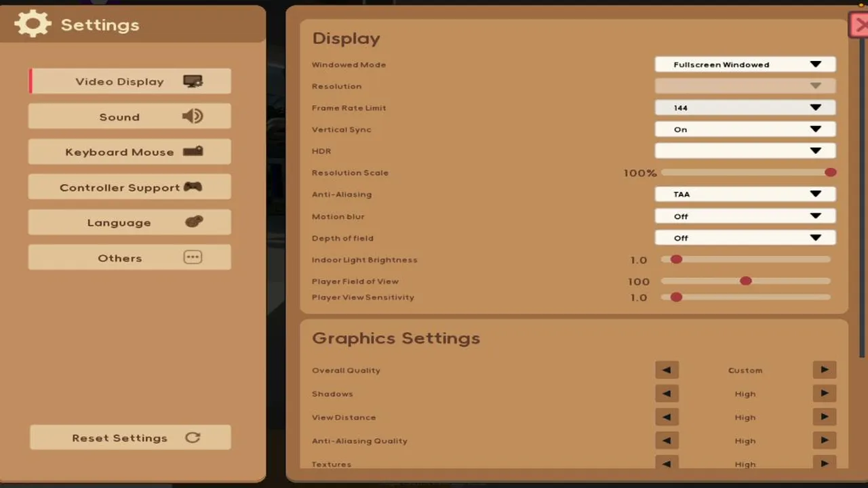Click the Vertical Sync label

coord(342,130)
